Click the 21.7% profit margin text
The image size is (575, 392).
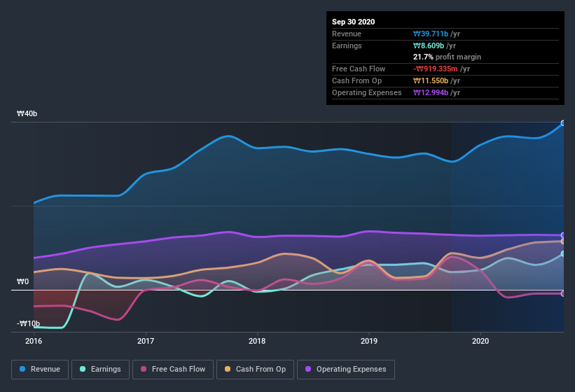coord(447,57)
